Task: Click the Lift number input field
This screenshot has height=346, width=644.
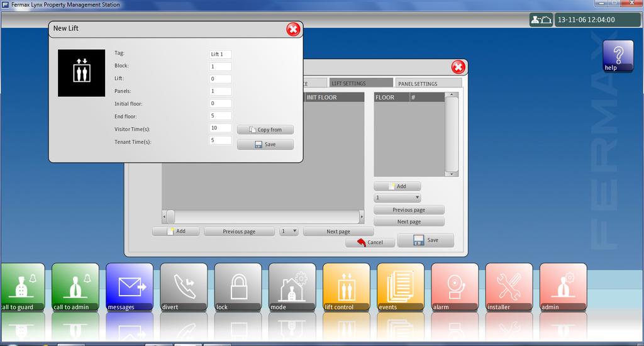Action: click(221, 79)
